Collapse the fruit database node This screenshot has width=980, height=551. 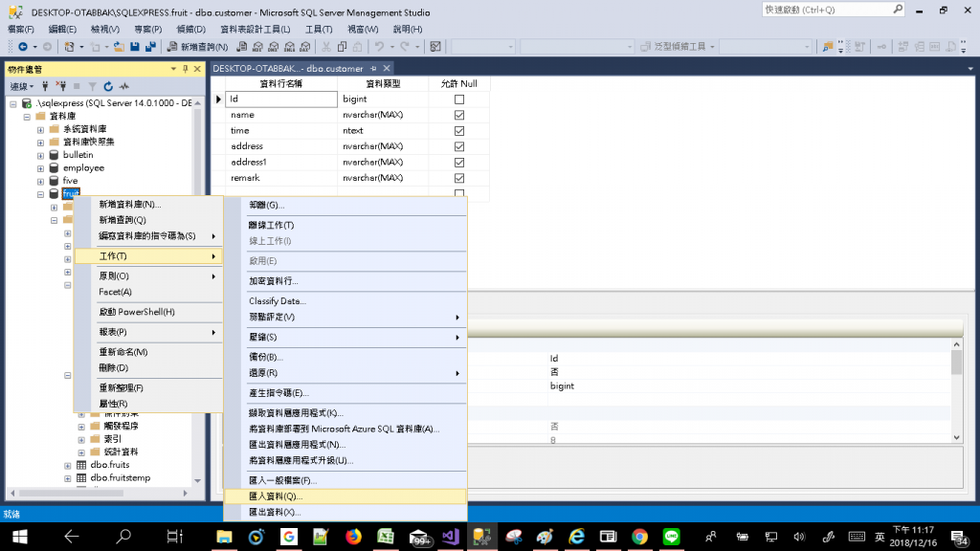pyautogui.click(x=40, y=194)
